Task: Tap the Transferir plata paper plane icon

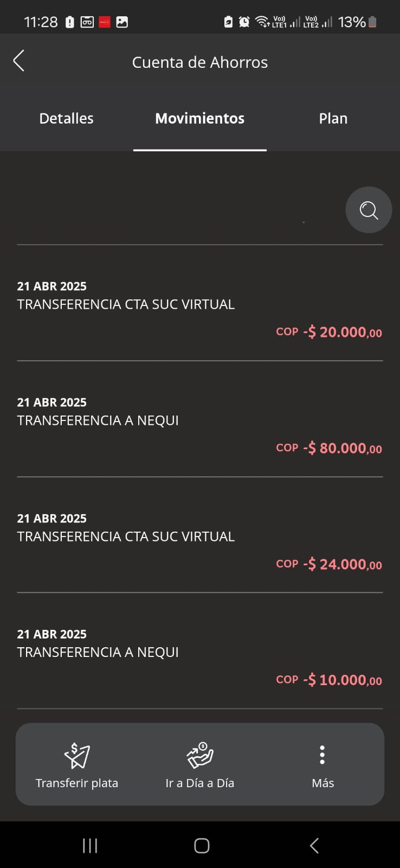Action: pos(77,755)
